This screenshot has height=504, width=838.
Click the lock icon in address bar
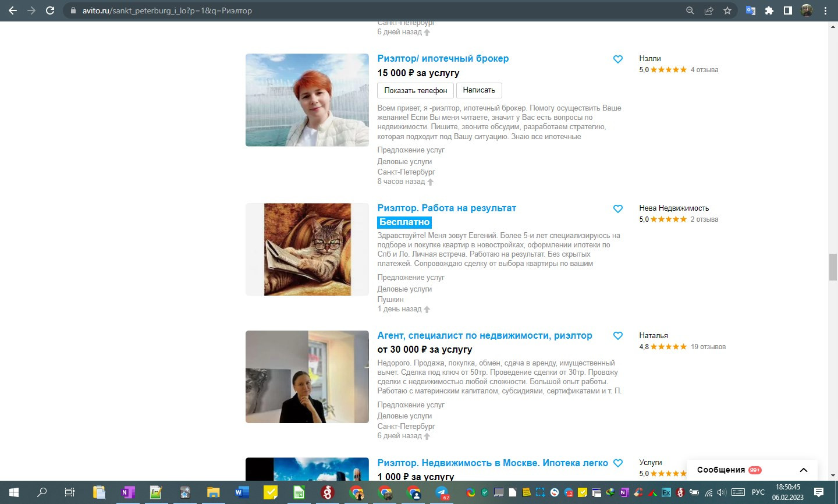pos(73,10)
